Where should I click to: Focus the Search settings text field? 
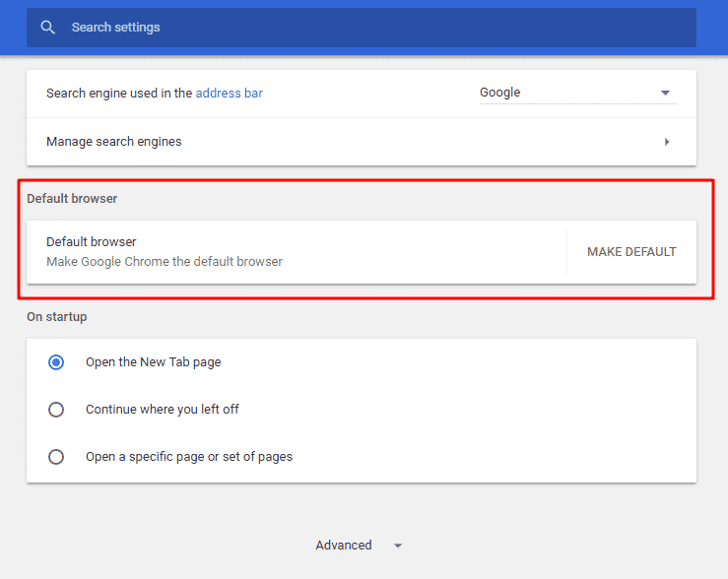click(x=374, y=28)
